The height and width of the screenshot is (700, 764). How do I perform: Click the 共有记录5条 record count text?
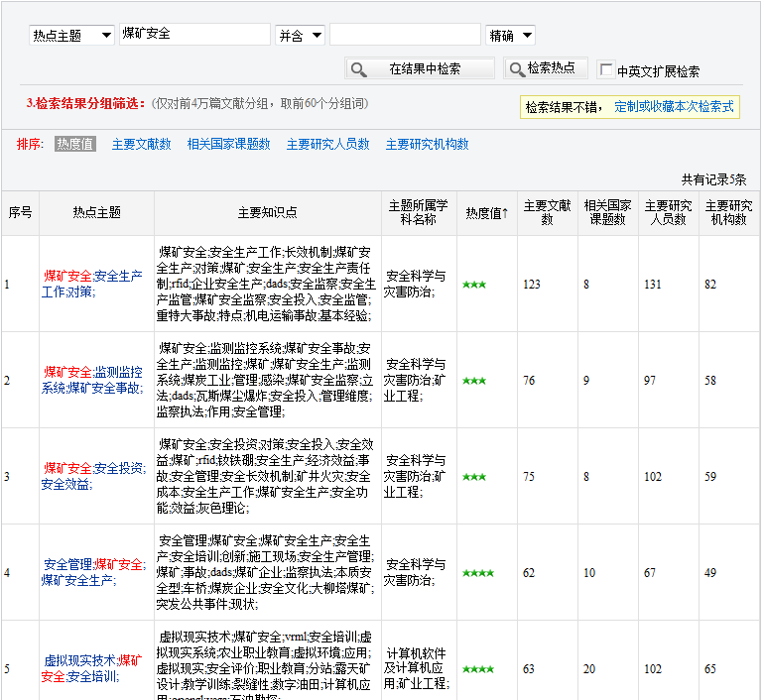tap(713, 179)
